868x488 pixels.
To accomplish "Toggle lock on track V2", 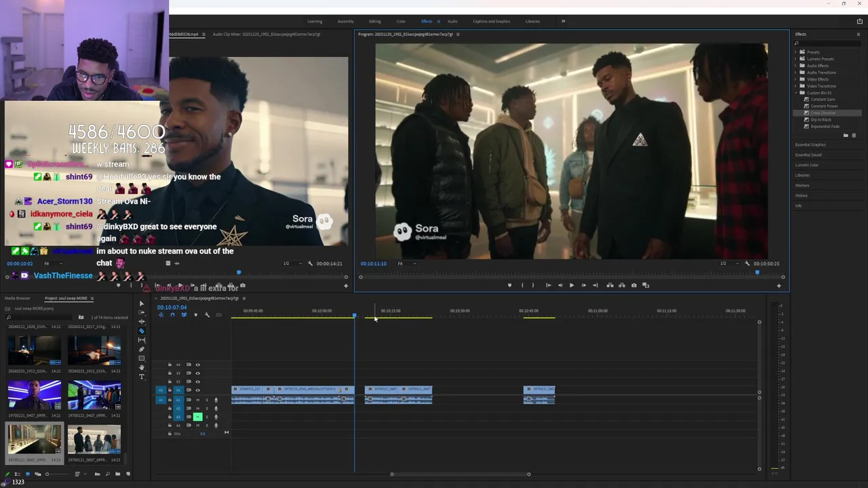I will coord(170,382).
